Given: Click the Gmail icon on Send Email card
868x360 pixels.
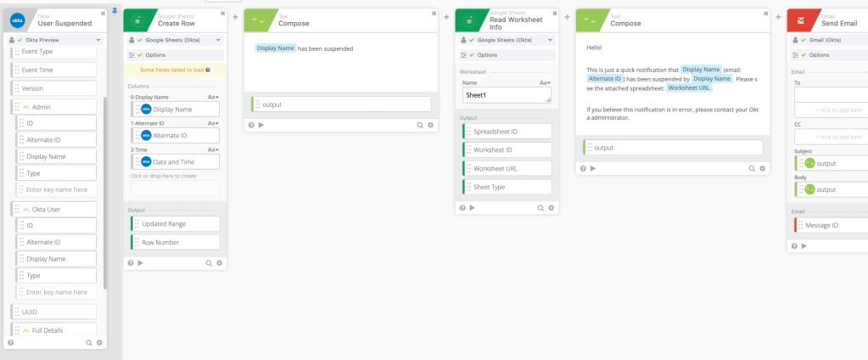Looking at the screenshot, I should (x=801, y=20).
